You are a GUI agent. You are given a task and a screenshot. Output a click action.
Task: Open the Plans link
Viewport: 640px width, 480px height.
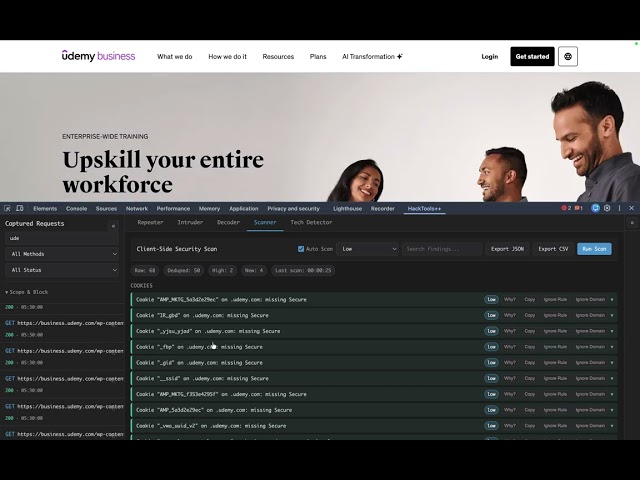tap(318, 56)
